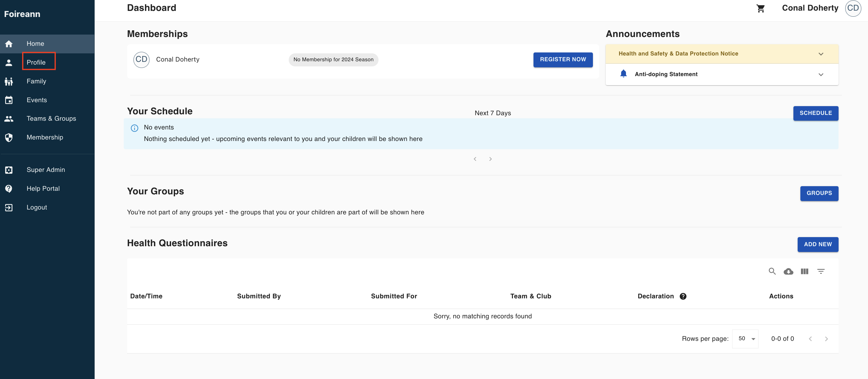This screenshot has height=379, width=868.
Task: Click the SCHEDULE button
Action: (816, 113)
